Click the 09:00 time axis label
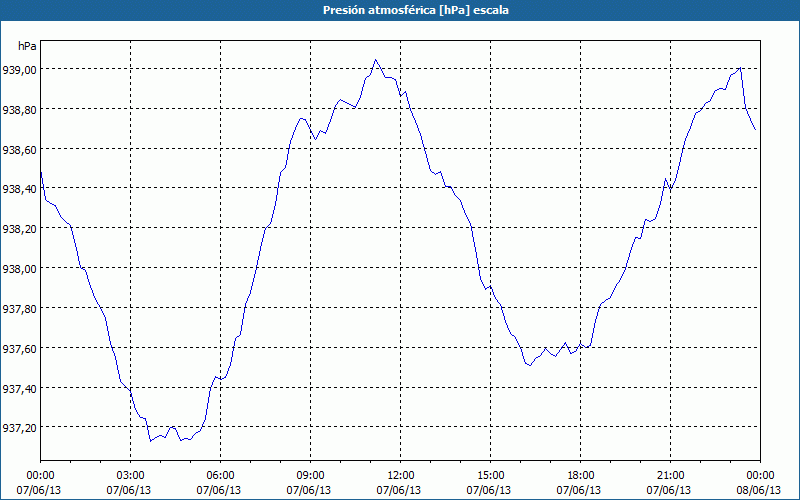This screenshot has width=800, height=500. 310,476
